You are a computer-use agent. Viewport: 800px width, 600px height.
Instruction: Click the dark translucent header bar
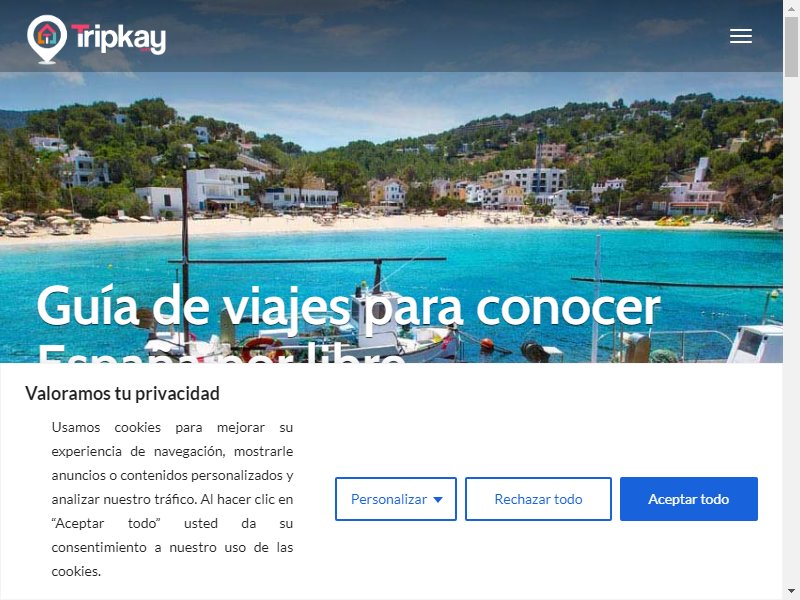pyautogui.click(x=391, y=36)
